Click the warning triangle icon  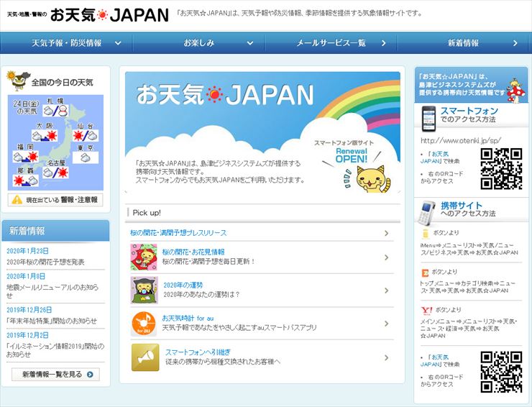(x=17, y=200)
